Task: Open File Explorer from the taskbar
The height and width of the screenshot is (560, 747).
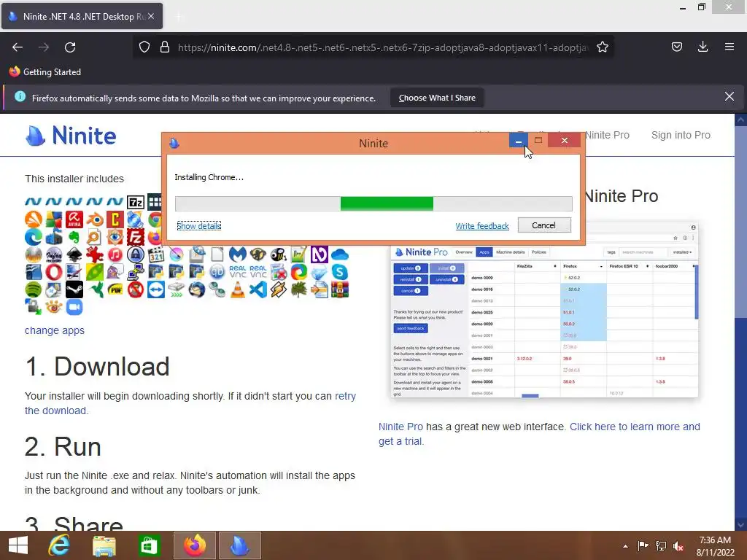Action: click(x=104, y=545)
